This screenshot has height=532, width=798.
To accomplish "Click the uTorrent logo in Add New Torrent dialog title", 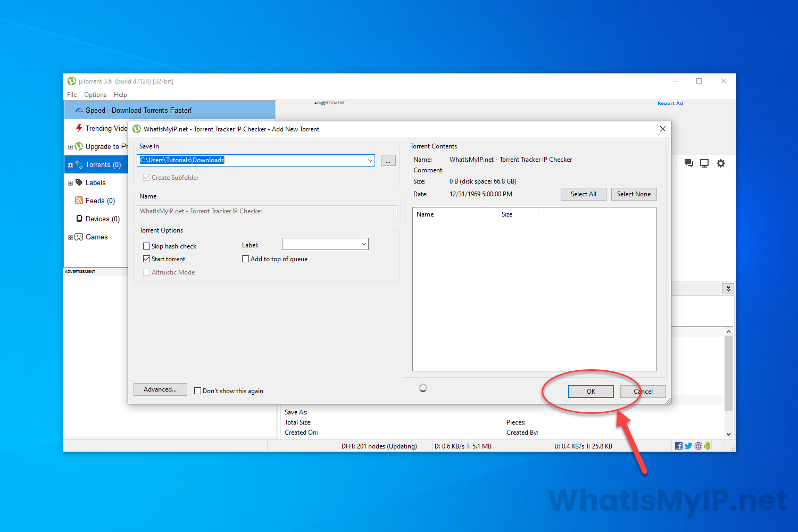I will [x=137, y=129].
